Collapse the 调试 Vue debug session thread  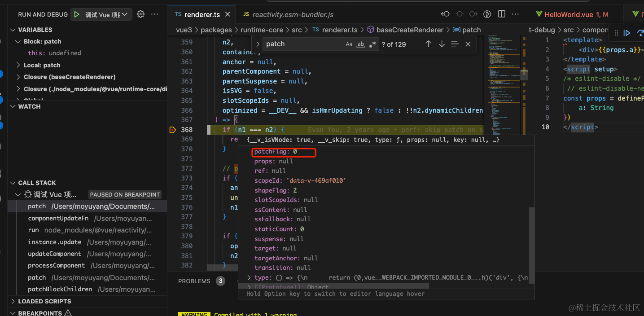click(x=18, y=194)
